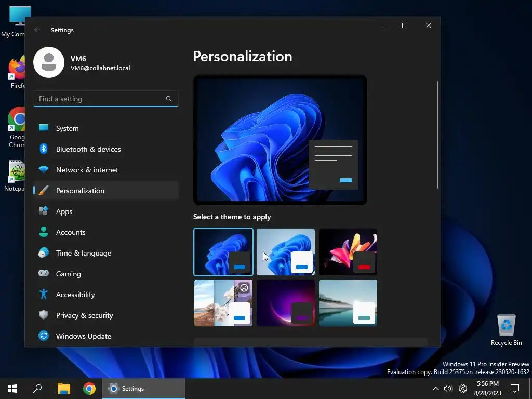532x399 pixels.
Task: Open the notification center icon
Action: pos(515,389)
